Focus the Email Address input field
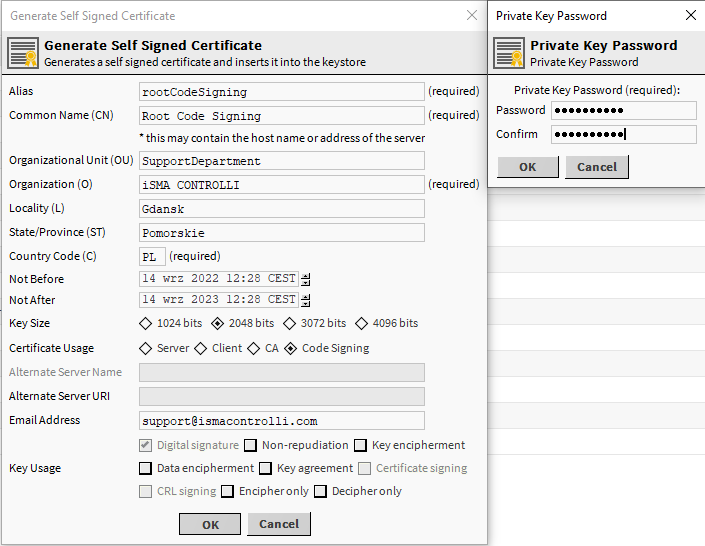The height and width of the screenshot is (546, 705). (x=282, y=422)
